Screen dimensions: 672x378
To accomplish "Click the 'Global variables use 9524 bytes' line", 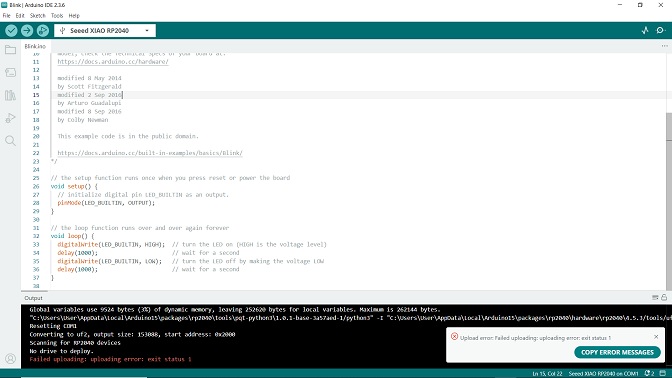I will (x=235, y=309).
